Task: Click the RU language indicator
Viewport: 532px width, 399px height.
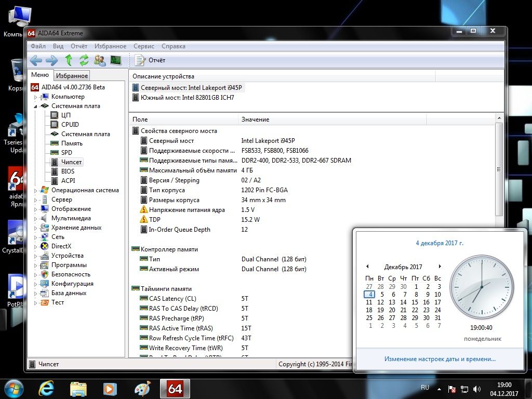Action: click(x=425, y=388)
